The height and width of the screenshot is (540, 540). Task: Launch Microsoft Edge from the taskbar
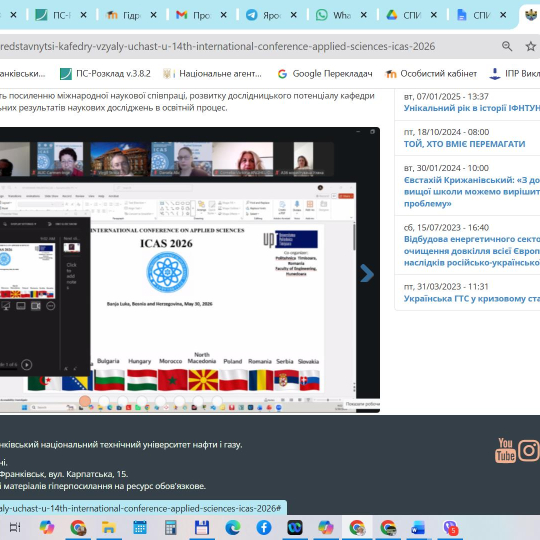click(233, 527)
